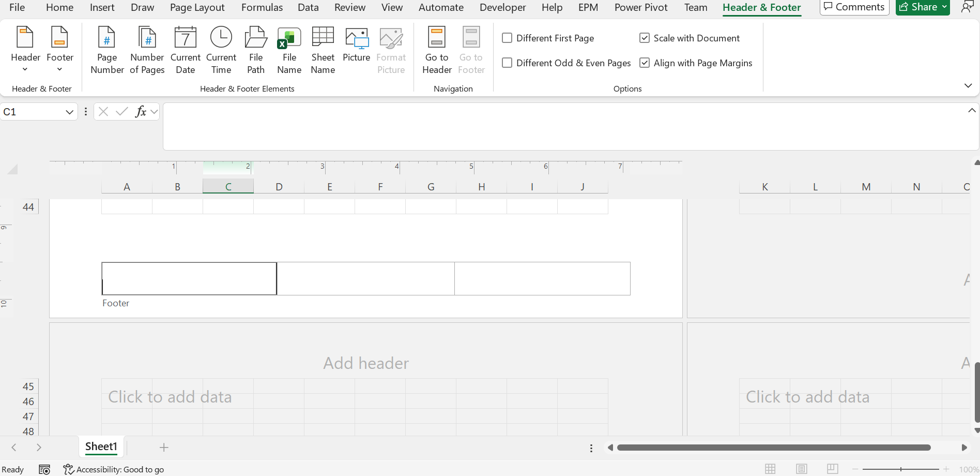Image resolution: width=980 pixels, height=476 pixels.
Task: Open macro recording icon in status bar
Action: click(45, 469)
